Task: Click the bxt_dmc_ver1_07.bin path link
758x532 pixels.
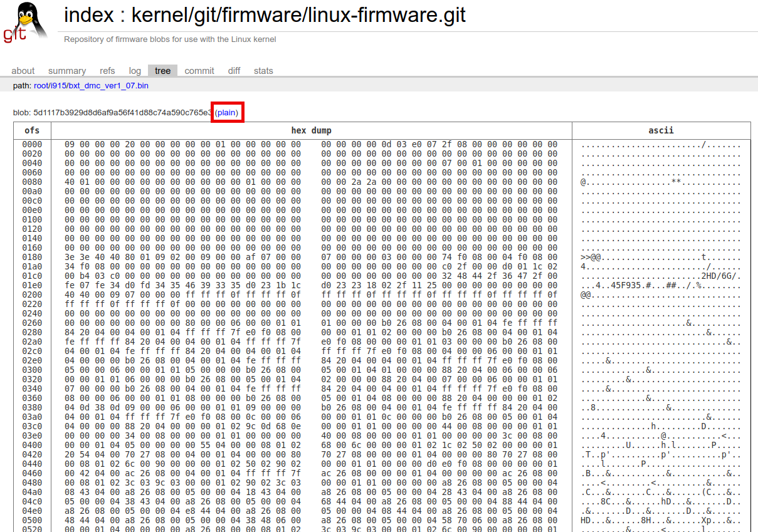Action: point(108,85)
